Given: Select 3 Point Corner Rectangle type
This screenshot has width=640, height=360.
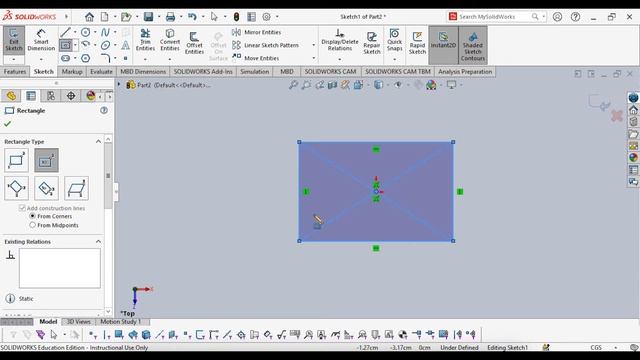Looking at the screenshot, I should coord(16,188).
